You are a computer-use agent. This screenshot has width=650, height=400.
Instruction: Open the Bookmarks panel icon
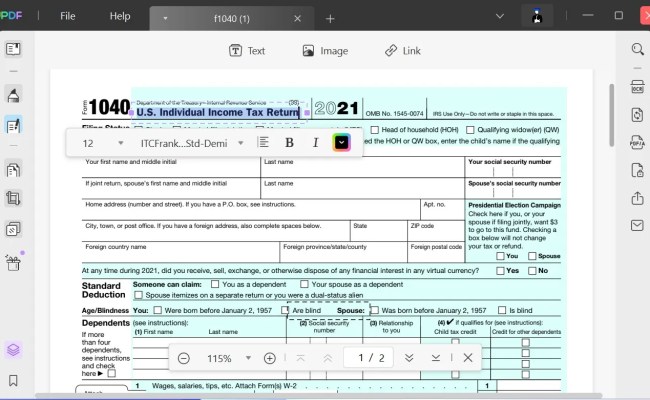pos(13,381)
